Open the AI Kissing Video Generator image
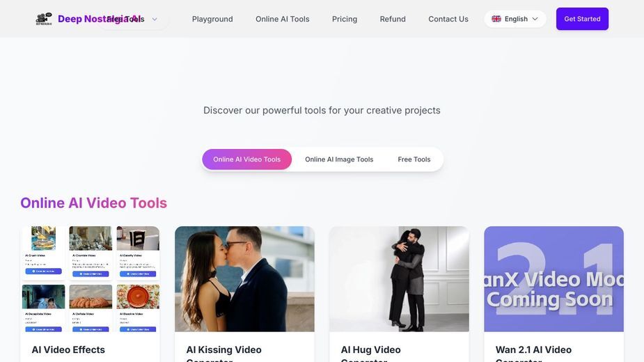Viewport: 644px width, 362px height. (x=245, y=279)
